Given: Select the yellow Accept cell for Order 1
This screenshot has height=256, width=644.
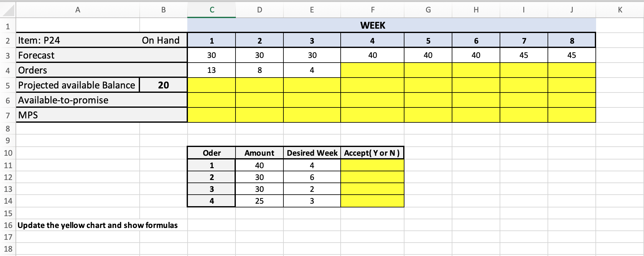Looking at the screenshot, I should [372, 165].
